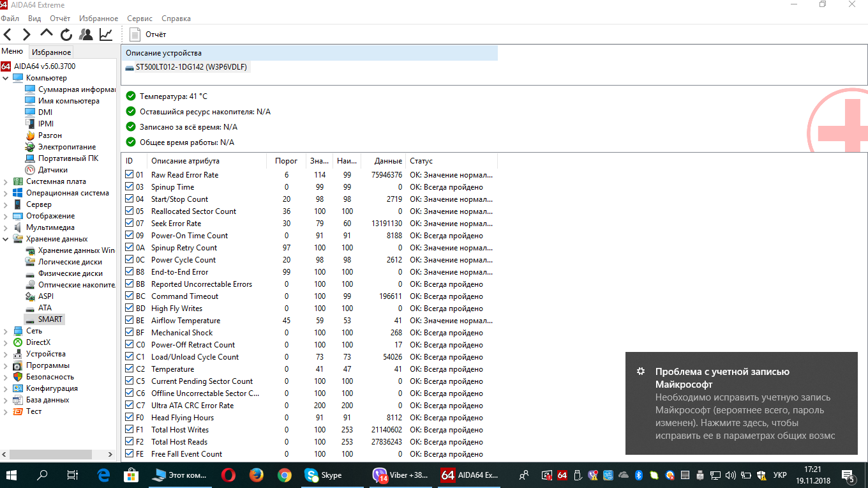Image resolution: width=868 pixels, height=488 pixels.
Task: Open the Электропитание power item
Action: coord(60,147)
